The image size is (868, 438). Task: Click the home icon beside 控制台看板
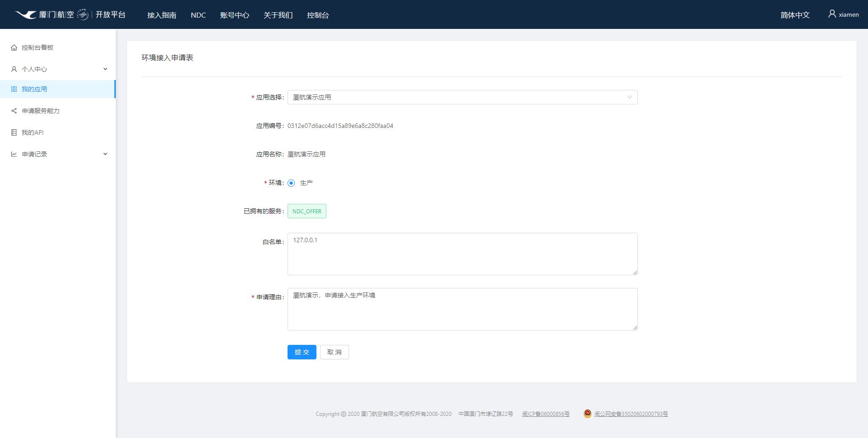(14, 47)
